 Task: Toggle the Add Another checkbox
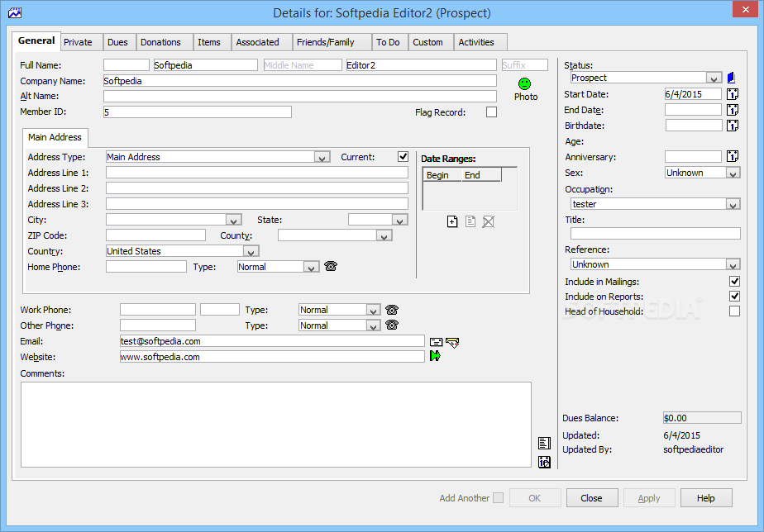pos(498,498)
